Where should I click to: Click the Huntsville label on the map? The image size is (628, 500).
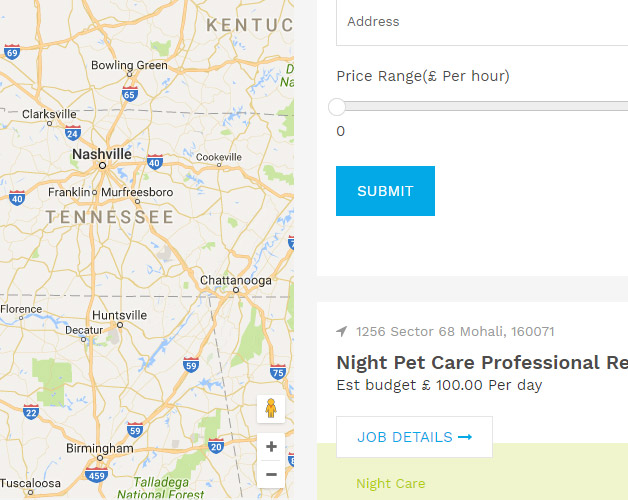point(119,315)
